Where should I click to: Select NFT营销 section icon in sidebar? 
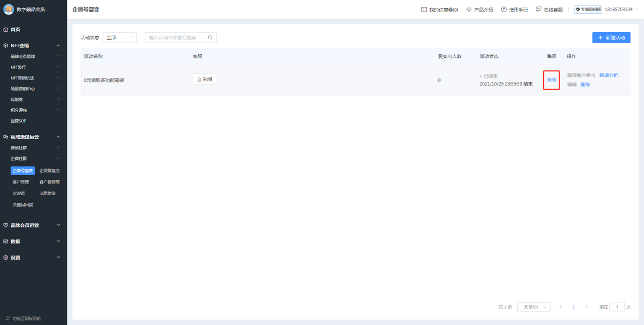[x=6, y=44]
